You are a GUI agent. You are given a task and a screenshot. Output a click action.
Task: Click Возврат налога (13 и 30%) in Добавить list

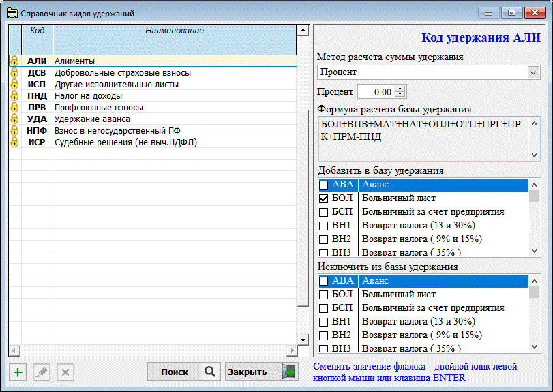[418, 225]
